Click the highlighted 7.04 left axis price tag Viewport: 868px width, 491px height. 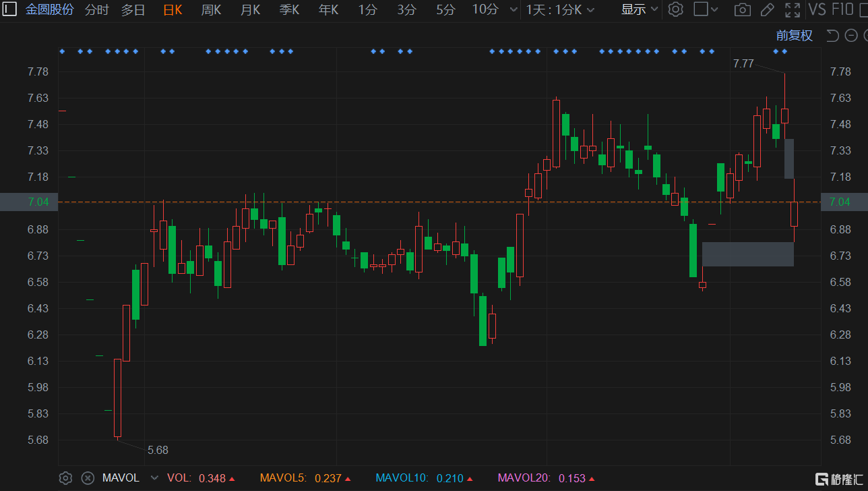point(28,202)
